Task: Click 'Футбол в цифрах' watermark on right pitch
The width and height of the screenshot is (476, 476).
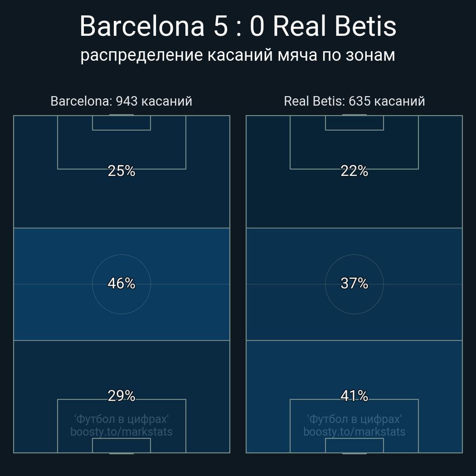Action: point(354,419)
